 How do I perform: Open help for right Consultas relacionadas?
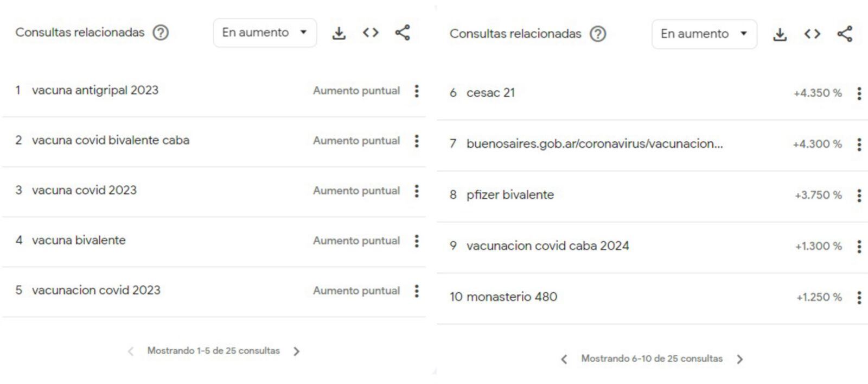click(x=598, y=34)
